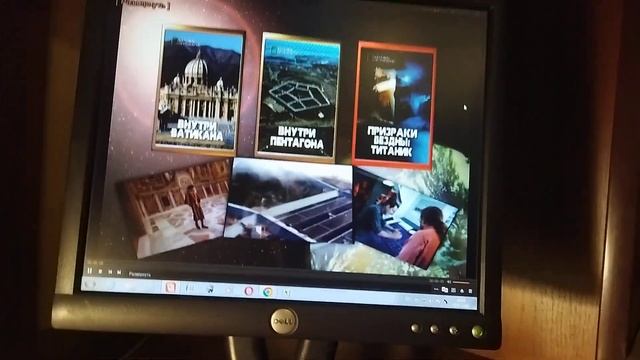Adjust the player volume slider
The height and width of the screenshot is (360, 640).
coord(462,282)
